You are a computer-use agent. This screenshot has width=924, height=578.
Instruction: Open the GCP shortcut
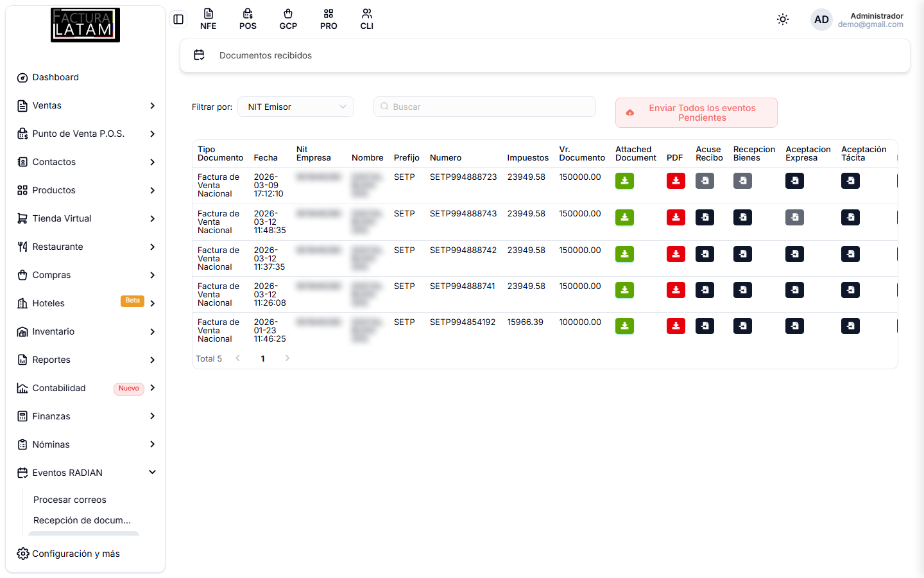288,19
